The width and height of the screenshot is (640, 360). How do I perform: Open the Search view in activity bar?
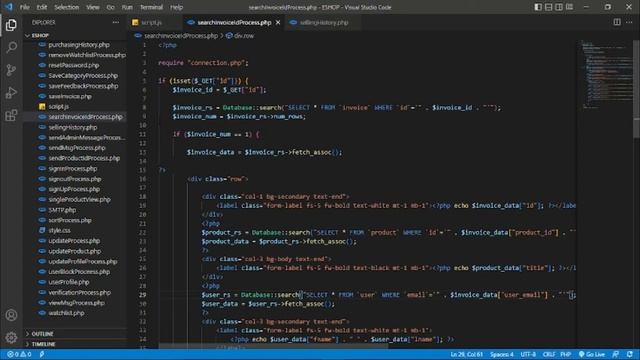pyautogui.click(x=11, y=47)
